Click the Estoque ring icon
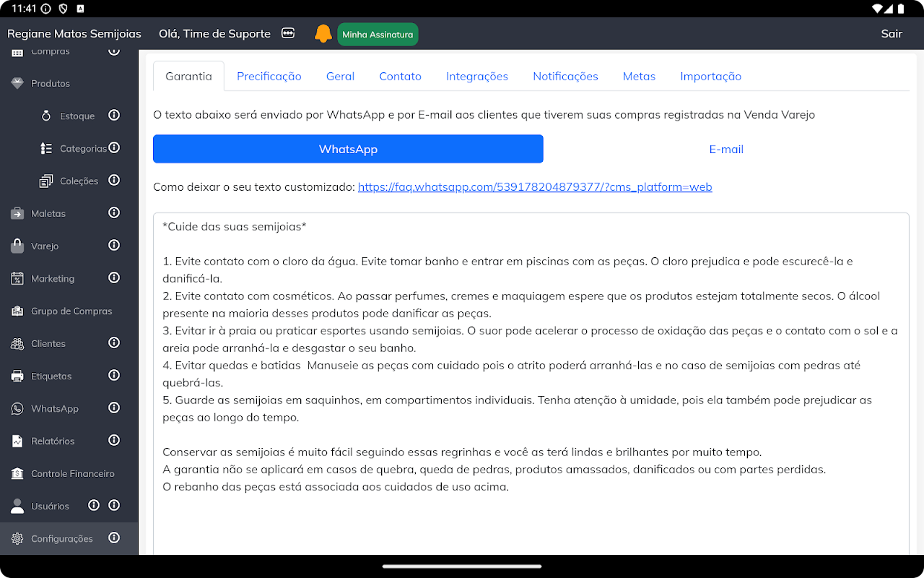 click(x=46, y=116)
